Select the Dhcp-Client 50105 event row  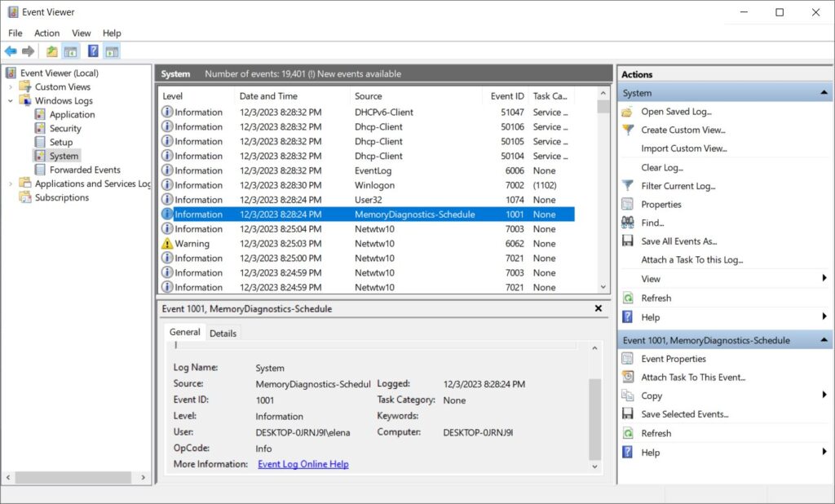[367, 142]
